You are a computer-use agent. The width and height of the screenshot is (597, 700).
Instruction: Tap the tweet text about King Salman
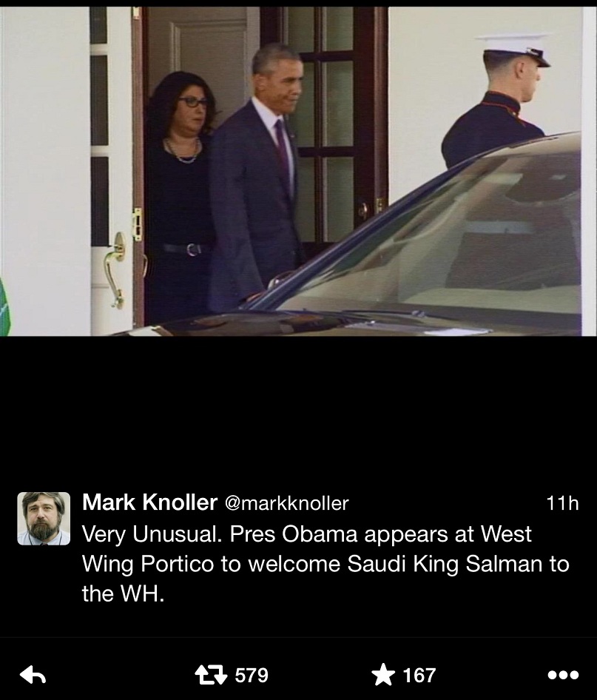326,564
